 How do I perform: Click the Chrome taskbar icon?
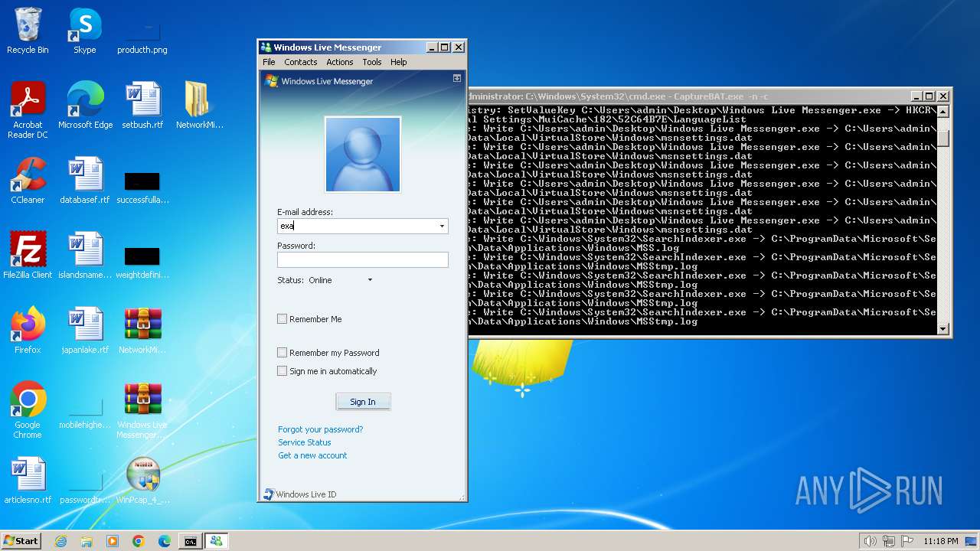pyautogui.click(x=139, y=541)
